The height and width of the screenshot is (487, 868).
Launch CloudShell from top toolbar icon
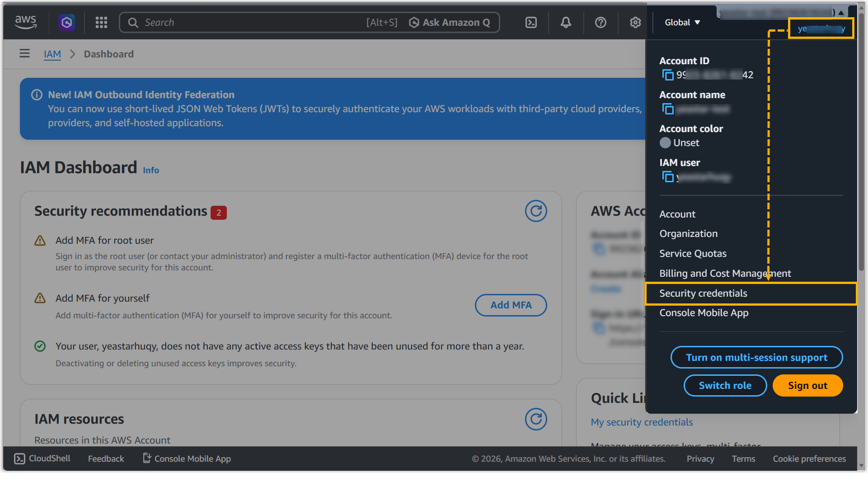(x=531, y=22)
